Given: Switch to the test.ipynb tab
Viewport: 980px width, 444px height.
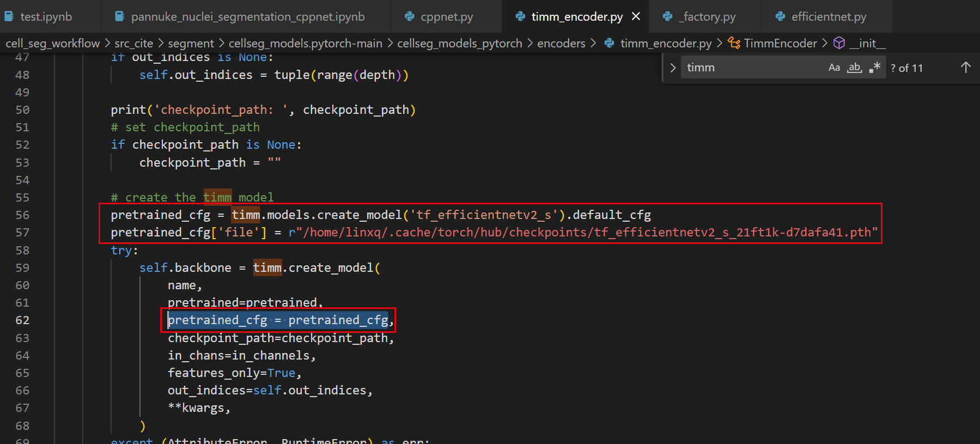Looking at the screenshot, I should pos(46,16).
